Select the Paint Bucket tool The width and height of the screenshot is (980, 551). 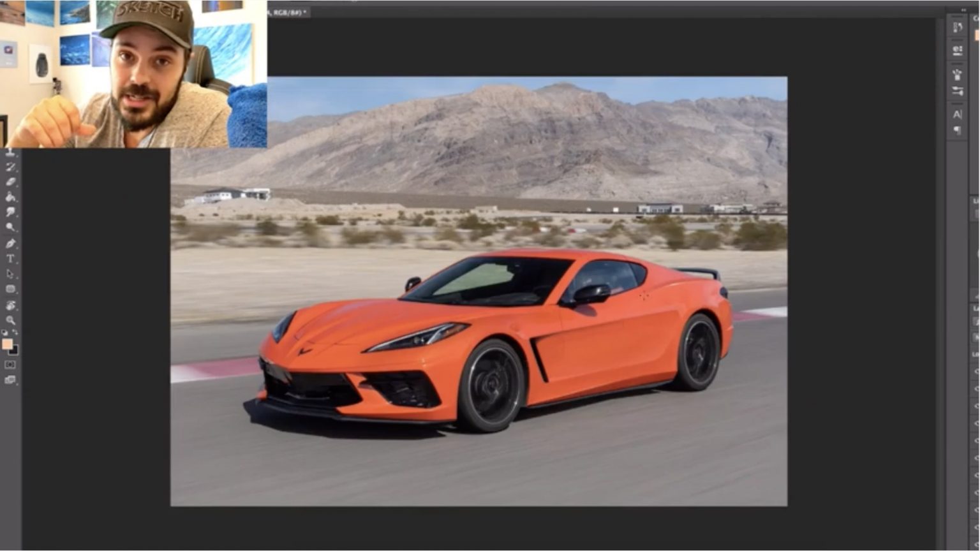10,197
